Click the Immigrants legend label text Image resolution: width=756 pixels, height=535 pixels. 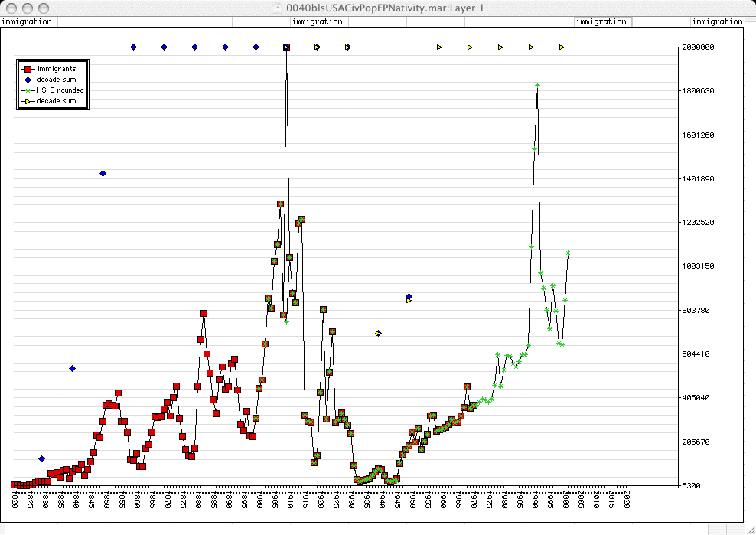pos(57,69)
